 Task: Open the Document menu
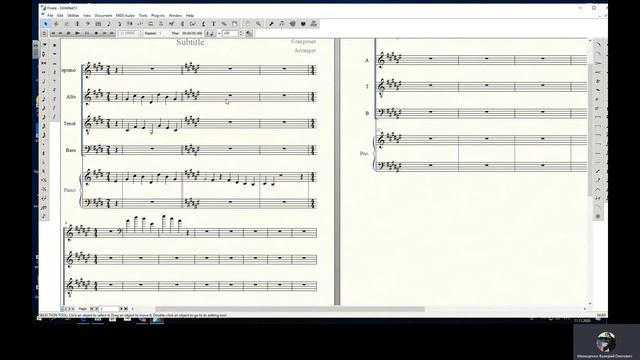[103, 16]
